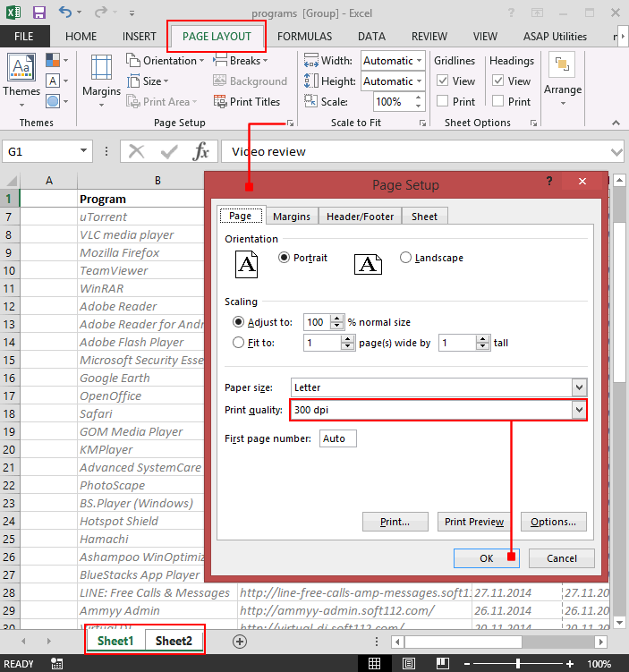The width and height of the screenshot is (629, 672).
Task: Open the Arrange button
Action: 563,80
